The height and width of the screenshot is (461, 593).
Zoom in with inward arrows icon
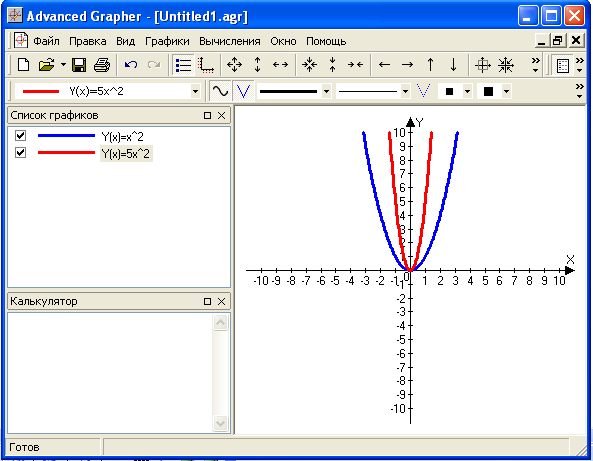click(x=309, y=65)
